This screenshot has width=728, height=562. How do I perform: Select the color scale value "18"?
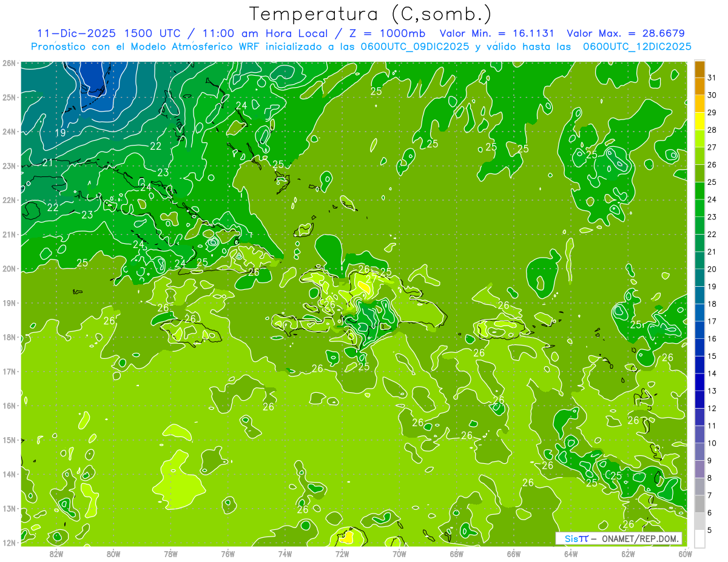pos(712,304)
